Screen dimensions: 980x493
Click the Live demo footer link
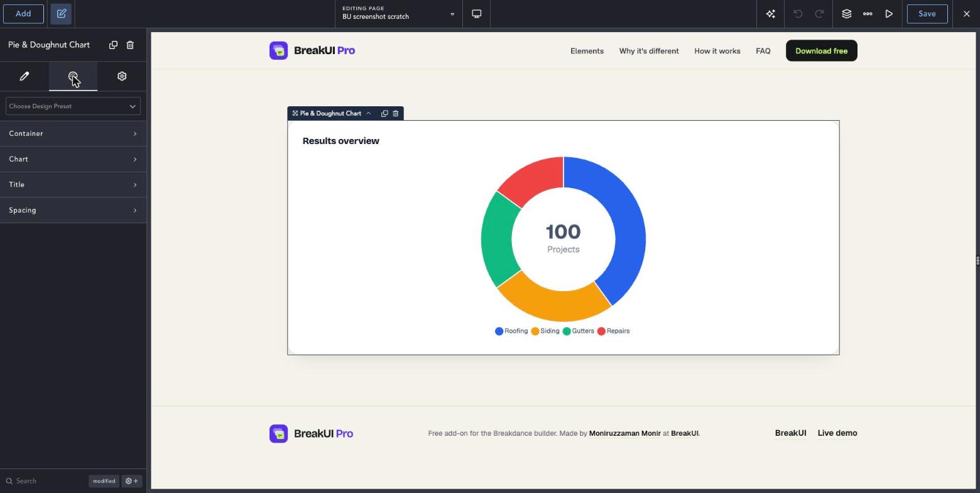(837, 433)
